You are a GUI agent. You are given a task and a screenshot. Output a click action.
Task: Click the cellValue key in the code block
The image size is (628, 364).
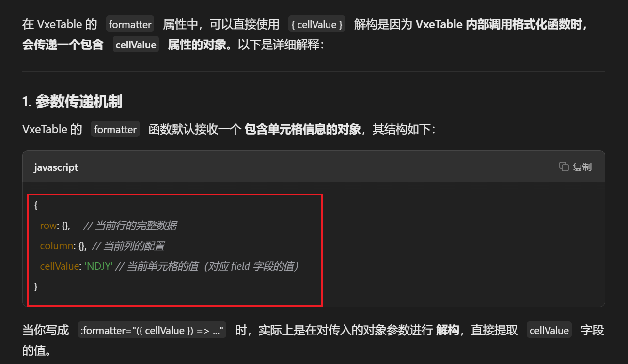click(x=60, y=266)
